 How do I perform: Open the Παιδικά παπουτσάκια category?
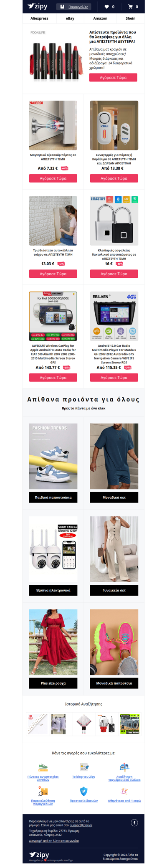click(53, 497)
